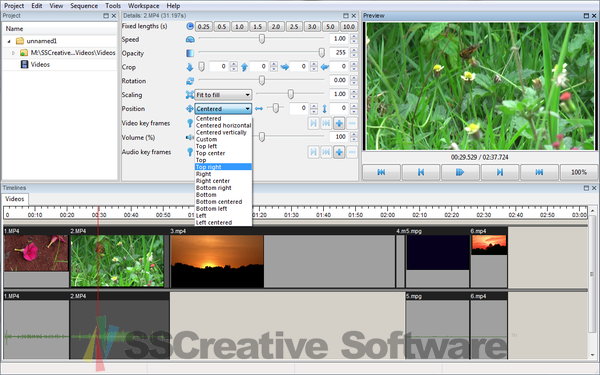Choose 'Bottom centered' in position list
The height and width of the screenshot is (375, 600).
point(223,202)
